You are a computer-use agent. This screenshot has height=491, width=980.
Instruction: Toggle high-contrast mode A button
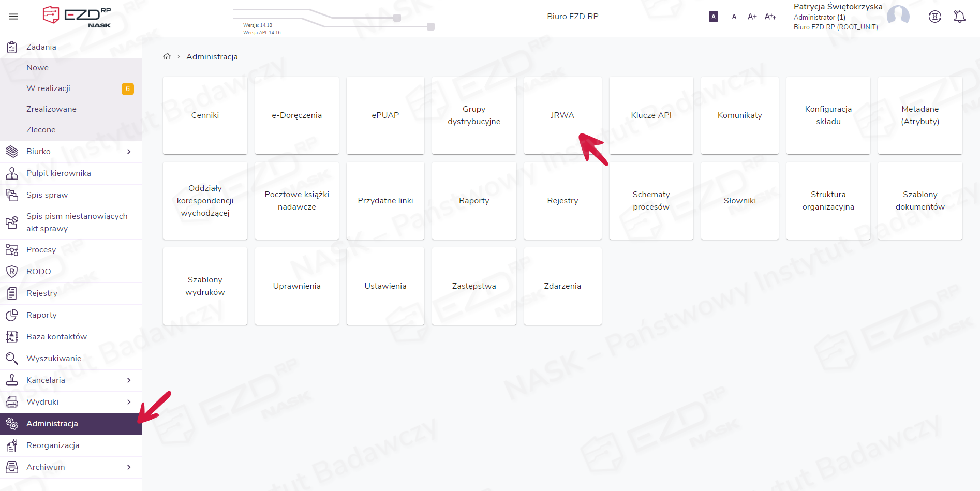tap(713, 17)
